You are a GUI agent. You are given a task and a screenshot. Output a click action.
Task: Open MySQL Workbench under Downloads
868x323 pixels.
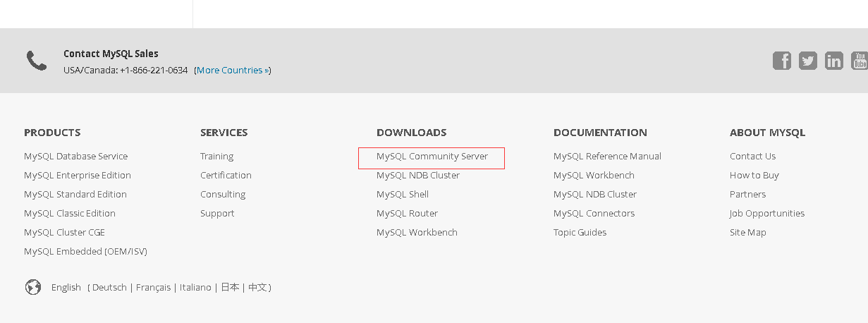[x=417, y=233]
